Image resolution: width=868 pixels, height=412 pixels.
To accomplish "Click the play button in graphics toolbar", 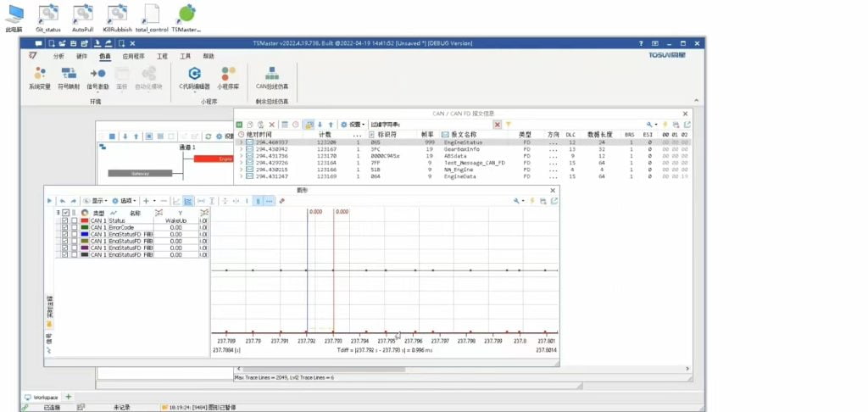I will [x=49, y=201].
